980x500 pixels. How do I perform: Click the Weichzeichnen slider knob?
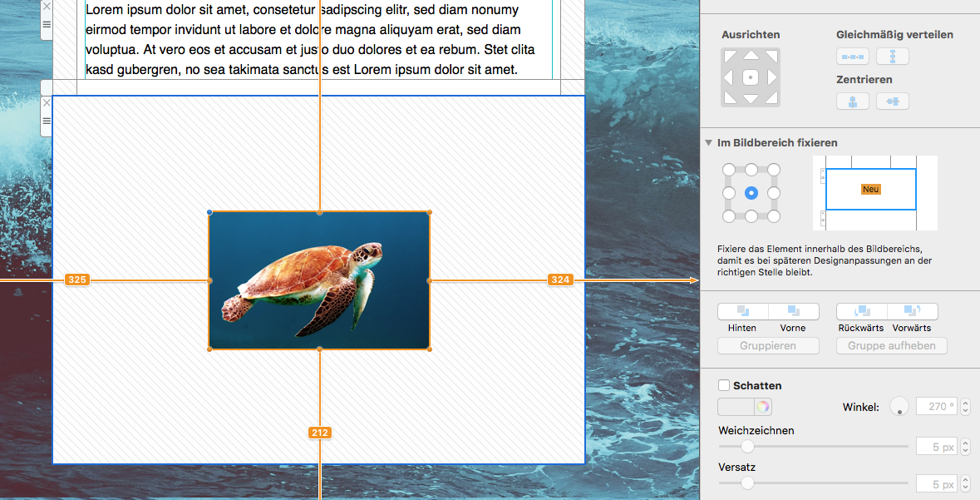pos(747,446)
